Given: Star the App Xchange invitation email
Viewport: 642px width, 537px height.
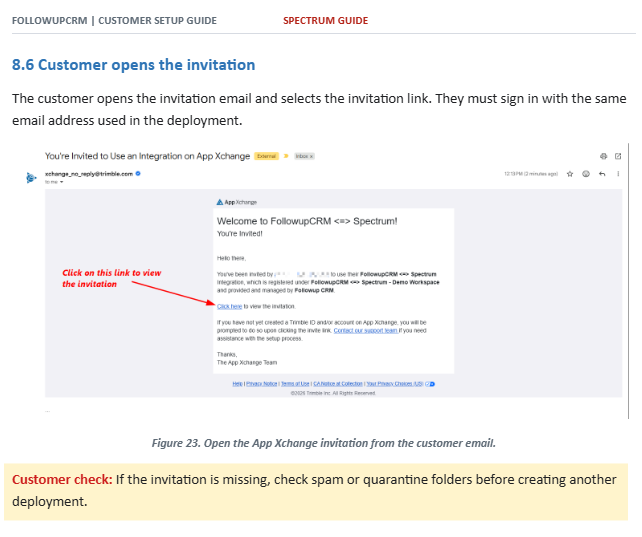Looking at the screenshot, I should point(570,174).
